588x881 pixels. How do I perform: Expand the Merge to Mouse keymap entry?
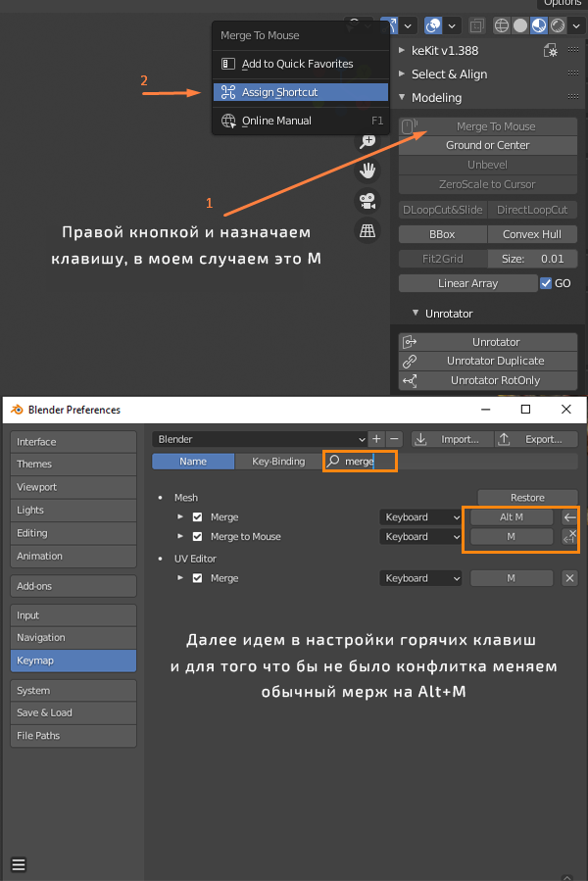180,536
